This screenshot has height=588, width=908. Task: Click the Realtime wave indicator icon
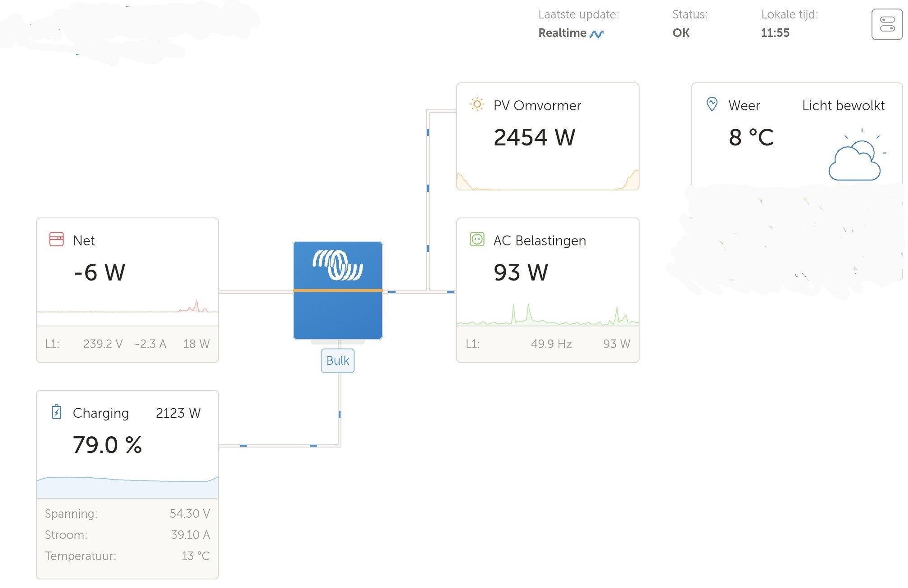pos(597,34)
